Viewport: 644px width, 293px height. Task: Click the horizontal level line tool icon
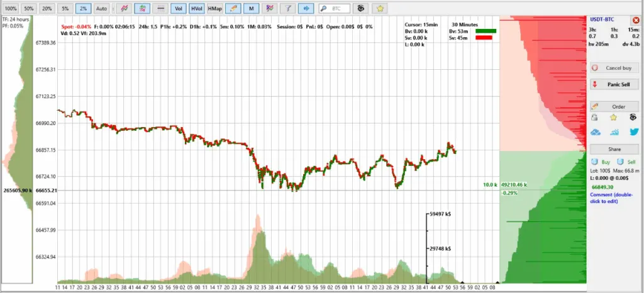[x=160, y=8]
